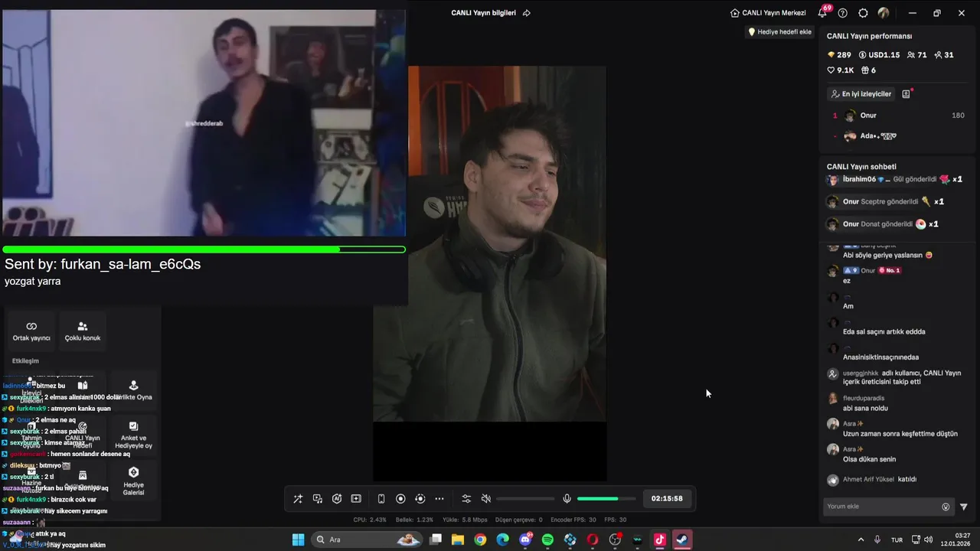Toggle the microphone icon in stream controls
The width and height of the screenshot is (980, 551).
tap(567, 499)
